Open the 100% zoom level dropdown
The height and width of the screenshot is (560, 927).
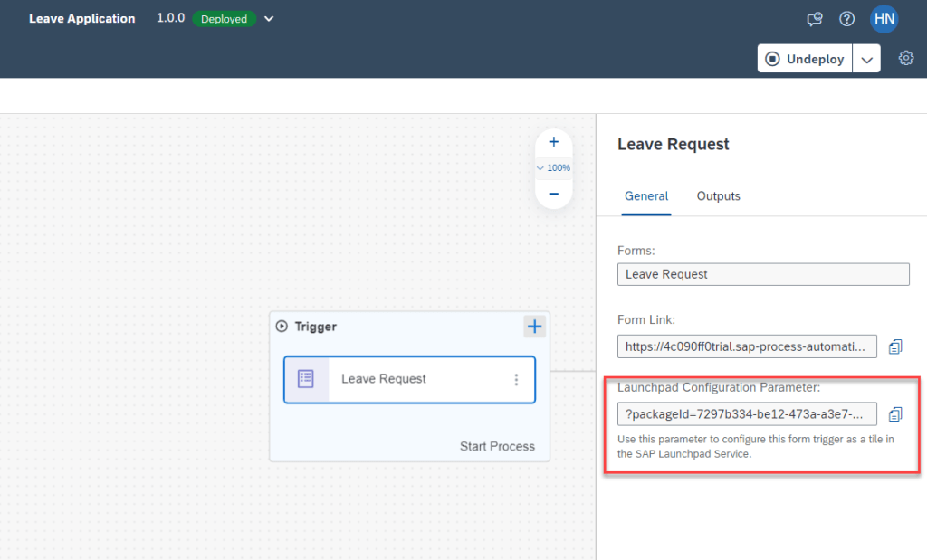click(553, 168)
